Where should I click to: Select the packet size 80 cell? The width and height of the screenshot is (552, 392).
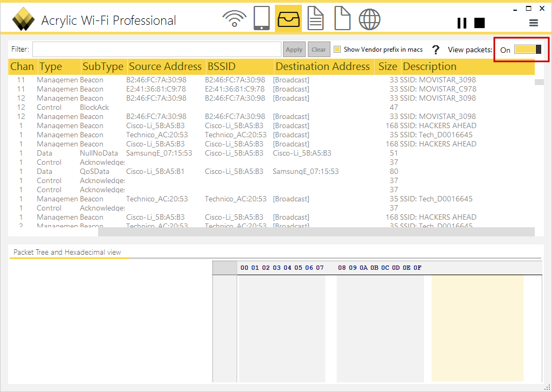(x=394, y=171)
